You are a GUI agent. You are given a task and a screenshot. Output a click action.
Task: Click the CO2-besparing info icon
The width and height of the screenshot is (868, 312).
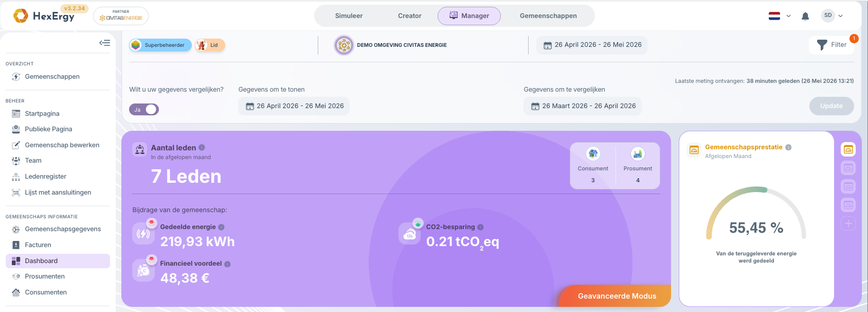point(480,227)
